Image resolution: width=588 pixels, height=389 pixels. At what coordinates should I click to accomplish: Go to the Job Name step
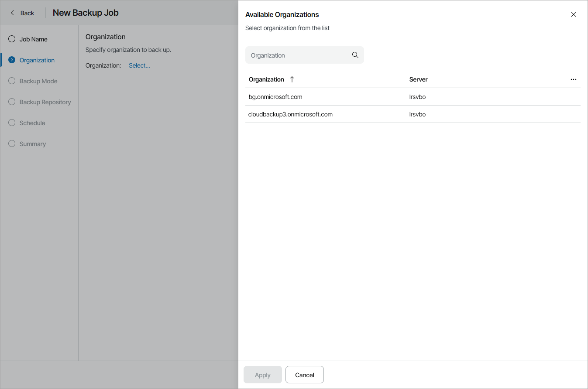tap(33, 39)
